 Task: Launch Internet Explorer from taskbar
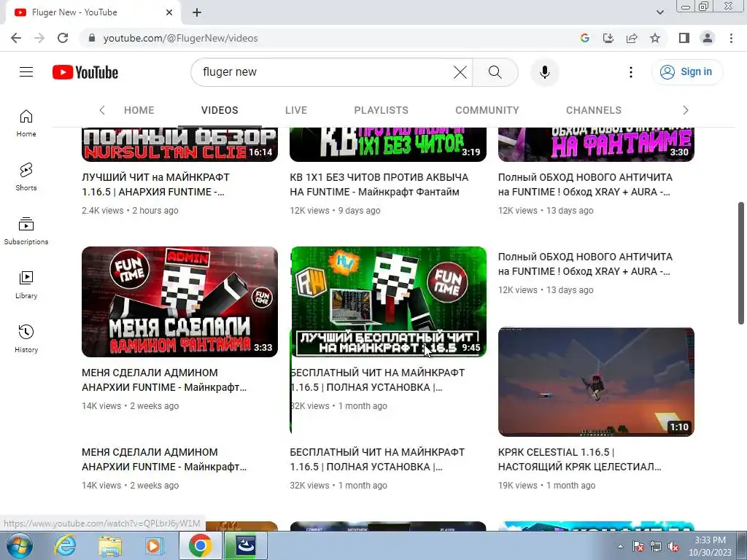[x=65, y=545]
